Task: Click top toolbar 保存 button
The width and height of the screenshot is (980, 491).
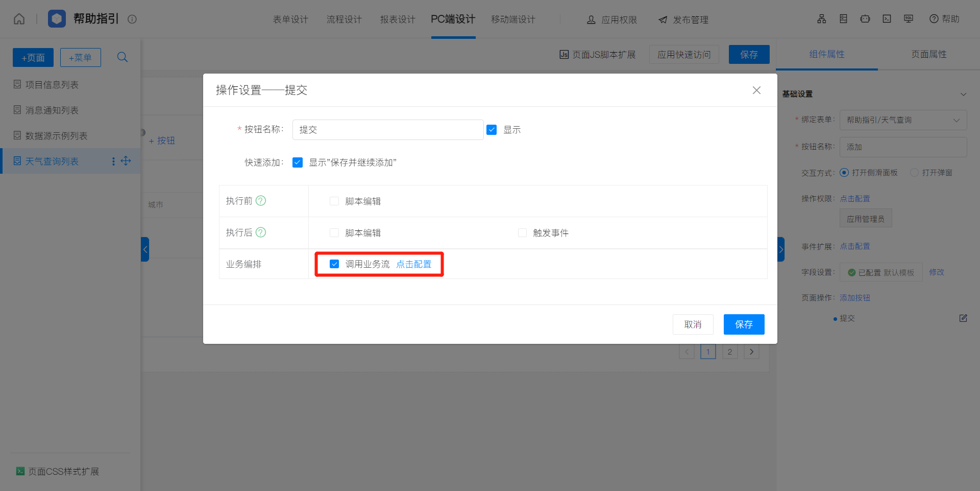Action: [x=749, y=55]
